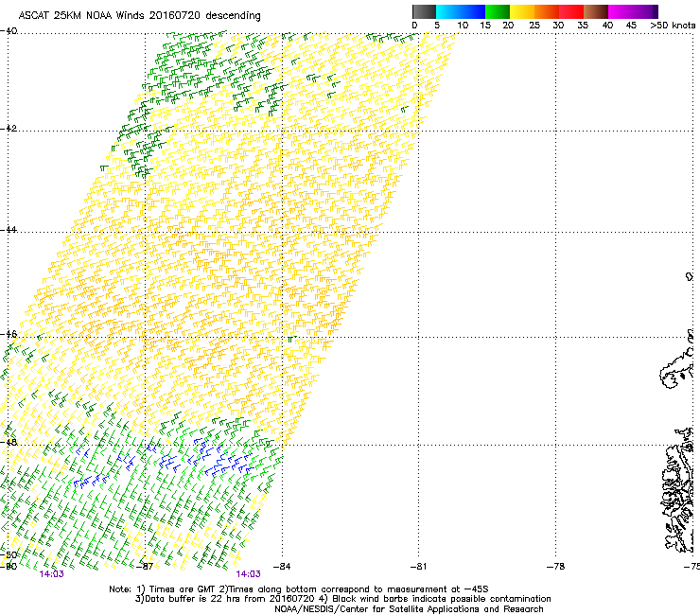
Task: Click the -42 latitude axis label
Action: pos(9,128)
